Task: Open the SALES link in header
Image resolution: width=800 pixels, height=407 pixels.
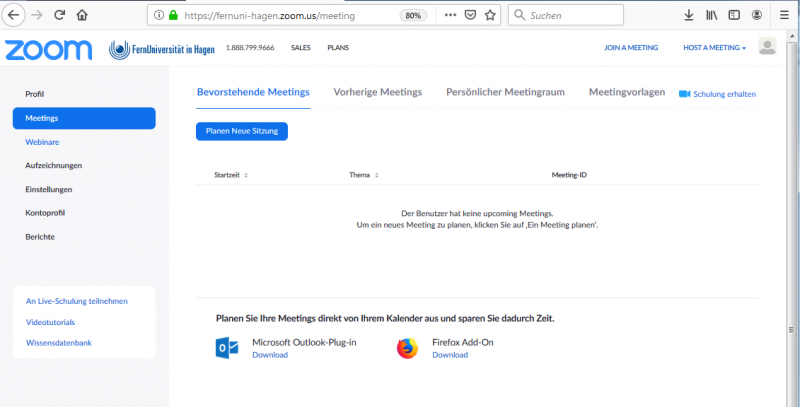Action: click(301, 48)
